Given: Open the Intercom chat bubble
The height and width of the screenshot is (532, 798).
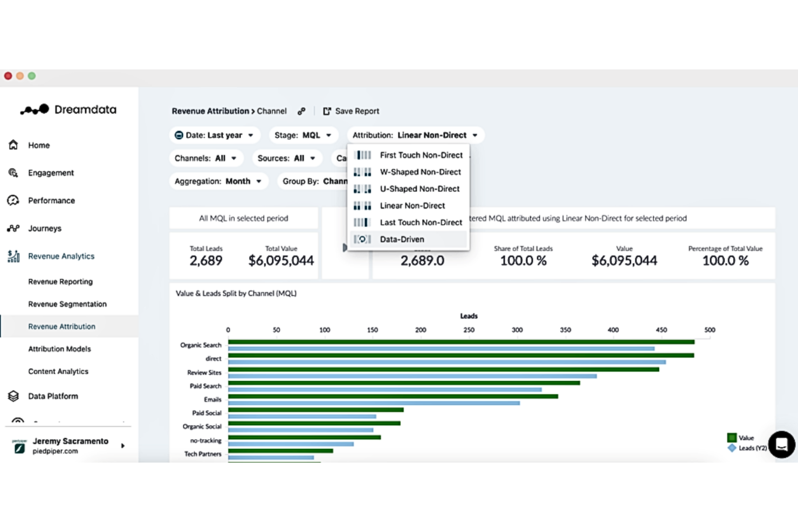Looking at the screenshot, I should click(781, 444).
